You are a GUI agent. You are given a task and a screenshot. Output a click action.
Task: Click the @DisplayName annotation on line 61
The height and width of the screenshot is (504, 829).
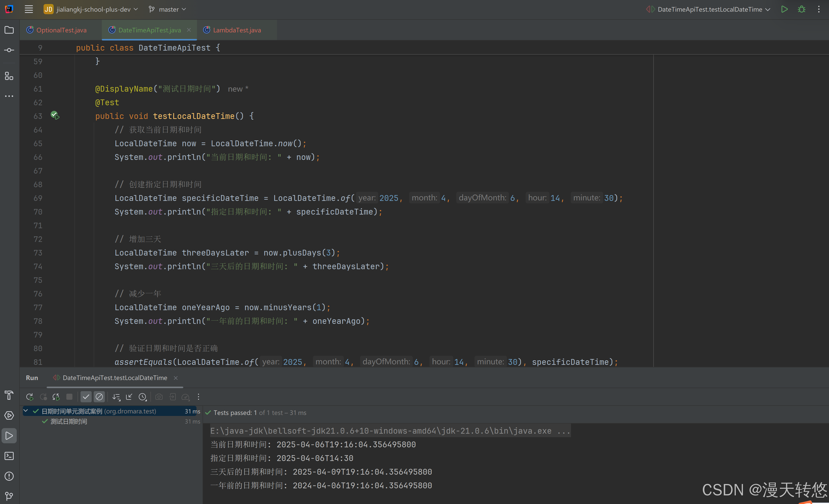tap(124, 89)
